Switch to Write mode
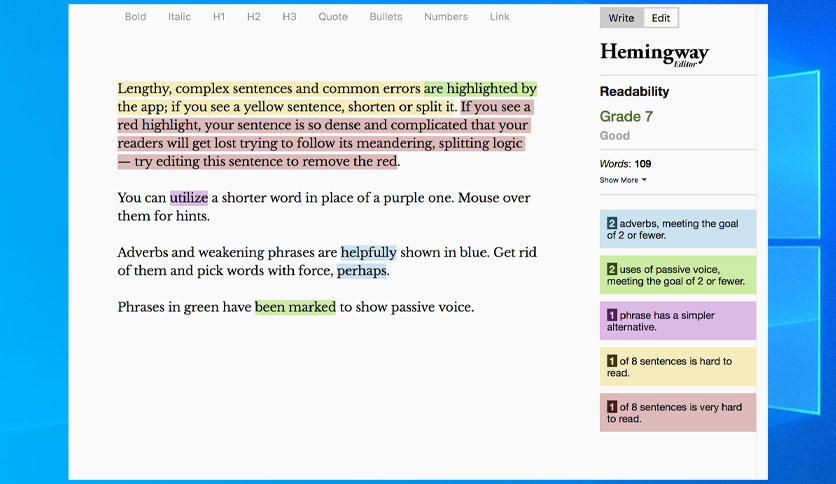836x484 pixels. [622, 18]
